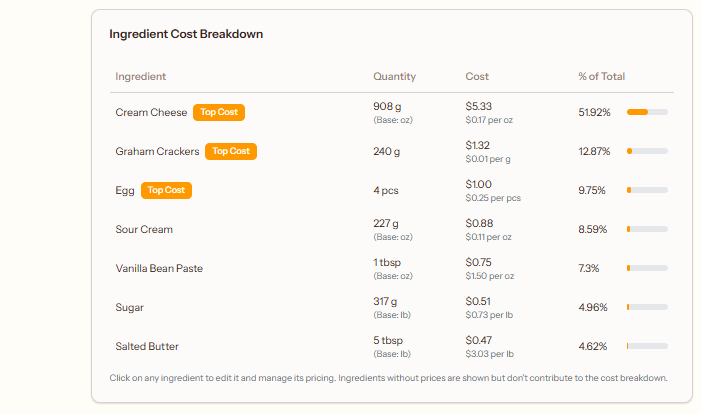Select the Egg ingredient row
Screen dimensions: 701x414
(x=125, y=190)
